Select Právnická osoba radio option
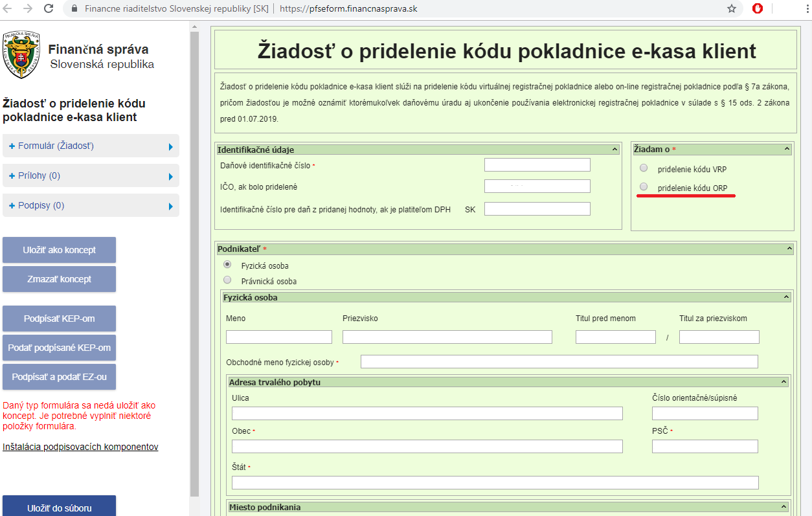 227,280
